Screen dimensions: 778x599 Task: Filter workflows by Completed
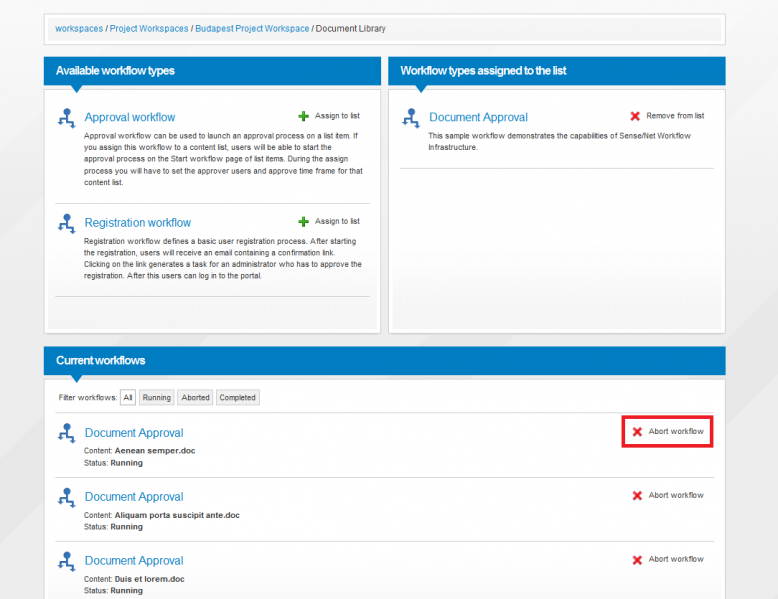(x=238, y=398)
